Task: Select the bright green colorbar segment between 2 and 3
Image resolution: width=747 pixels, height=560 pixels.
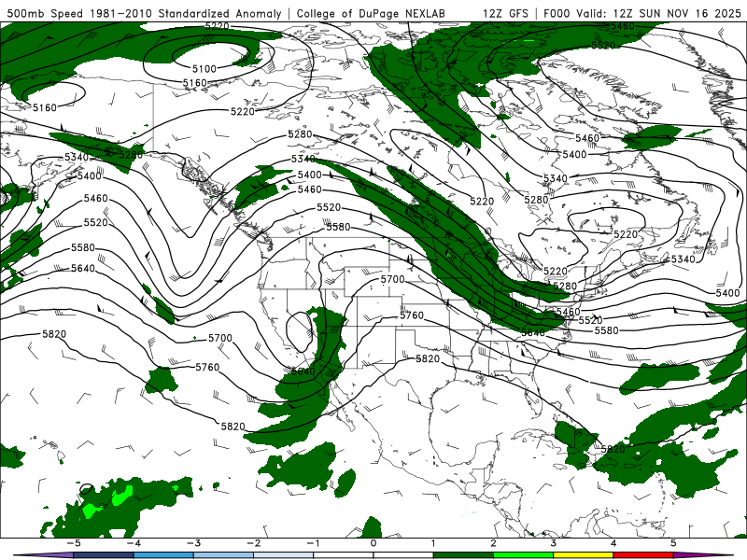Action: pyautogui.click(x=524, y=555)
